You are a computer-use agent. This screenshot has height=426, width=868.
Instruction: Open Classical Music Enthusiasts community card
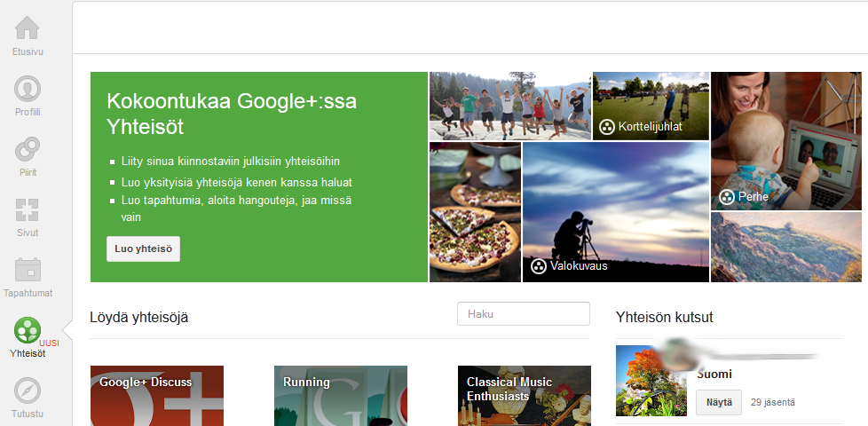(x=524, y=396)
